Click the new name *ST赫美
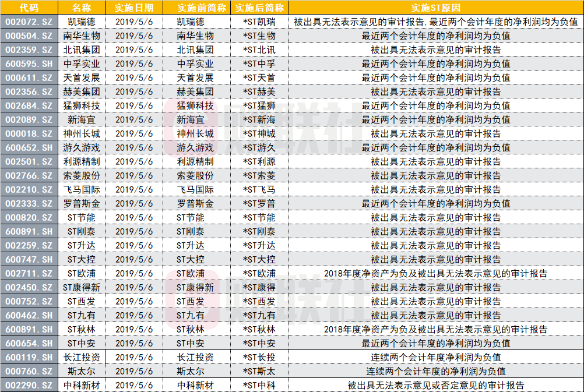 [x=259, y=91]
